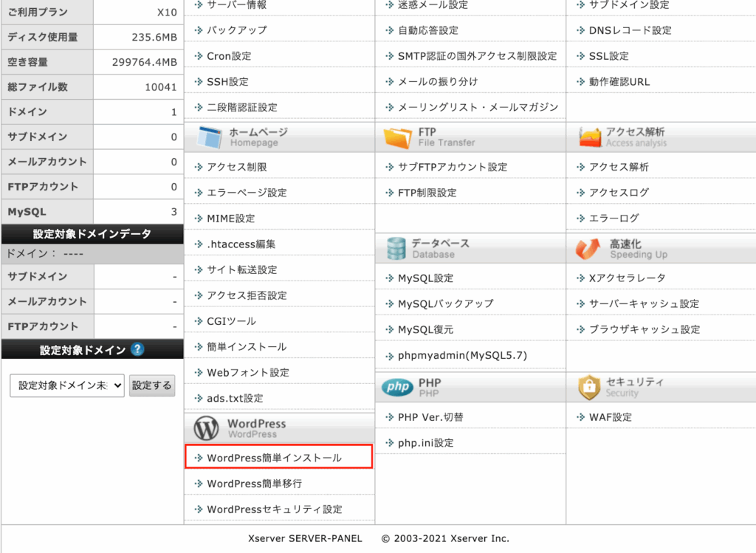Click the Homepage section window icon

click(x=209, y=137)
